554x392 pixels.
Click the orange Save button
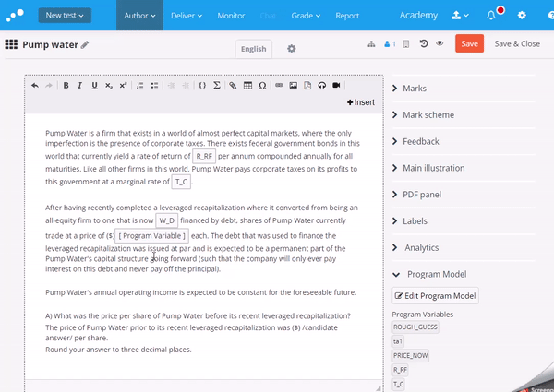[469, 43]
